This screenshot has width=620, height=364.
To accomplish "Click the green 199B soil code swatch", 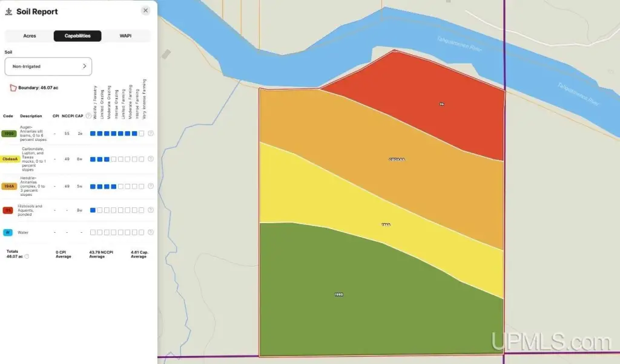I will pyautogui.click(x=9, y=134).
